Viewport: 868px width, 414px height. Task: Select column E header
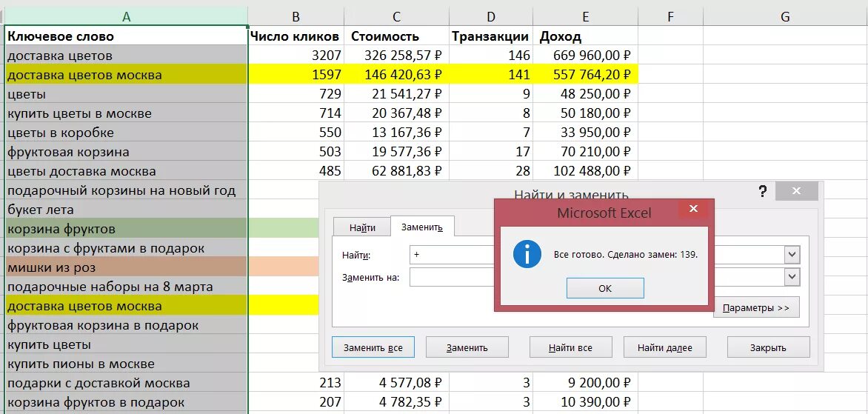pos(585,16)
